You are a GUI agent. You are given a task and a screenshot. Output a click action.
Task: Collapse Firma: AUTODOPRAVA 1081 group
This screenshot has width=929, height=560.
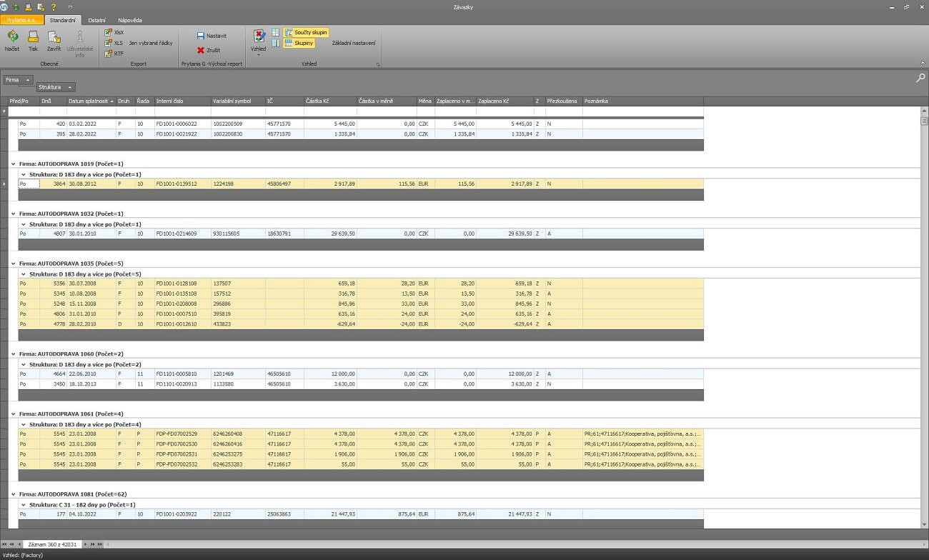point(13,494)
